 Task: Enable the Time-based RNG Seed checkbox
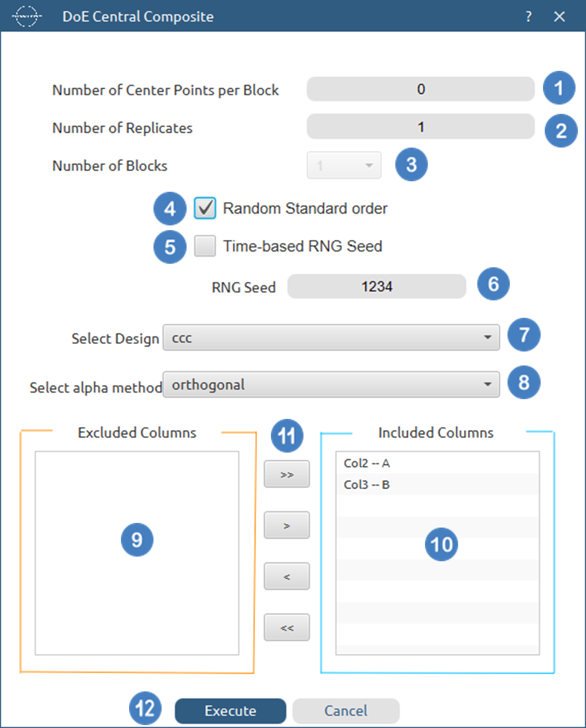point(205,246)
